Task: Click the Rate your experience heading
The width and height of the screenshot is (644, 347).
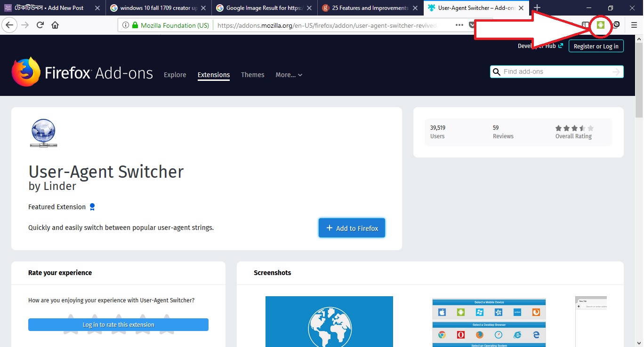Action: 60,273
